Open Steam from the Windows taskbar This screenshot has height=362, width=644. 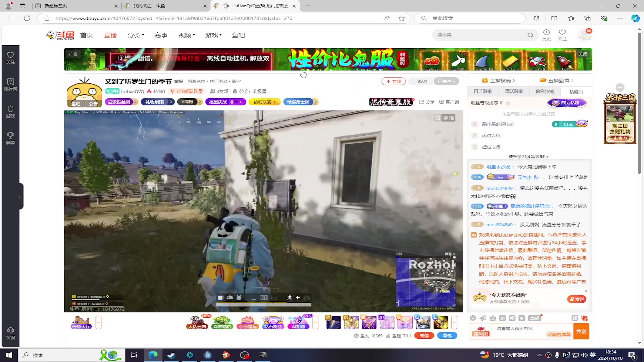[171, 355]
